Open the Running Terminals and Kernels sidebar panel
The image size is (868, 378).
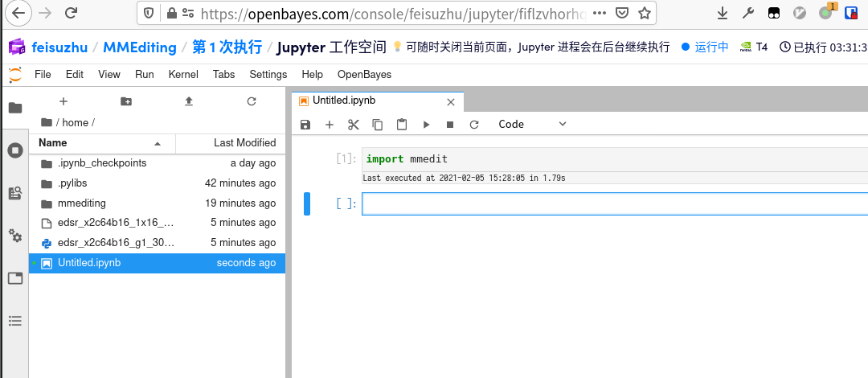pos(15,150)
